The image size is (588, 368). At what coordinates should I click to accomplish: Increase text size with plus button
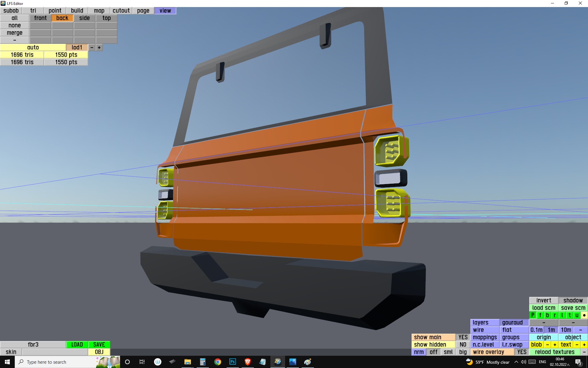584,345
